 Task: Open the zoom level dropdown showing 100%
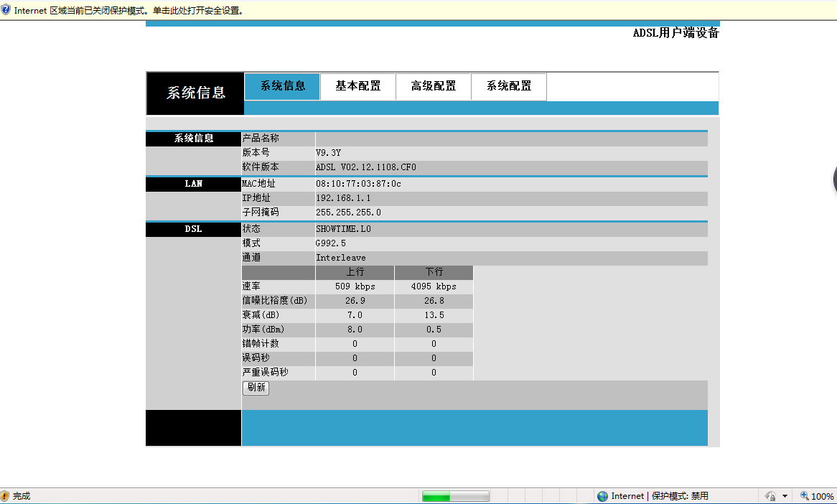tap(823, 496)
